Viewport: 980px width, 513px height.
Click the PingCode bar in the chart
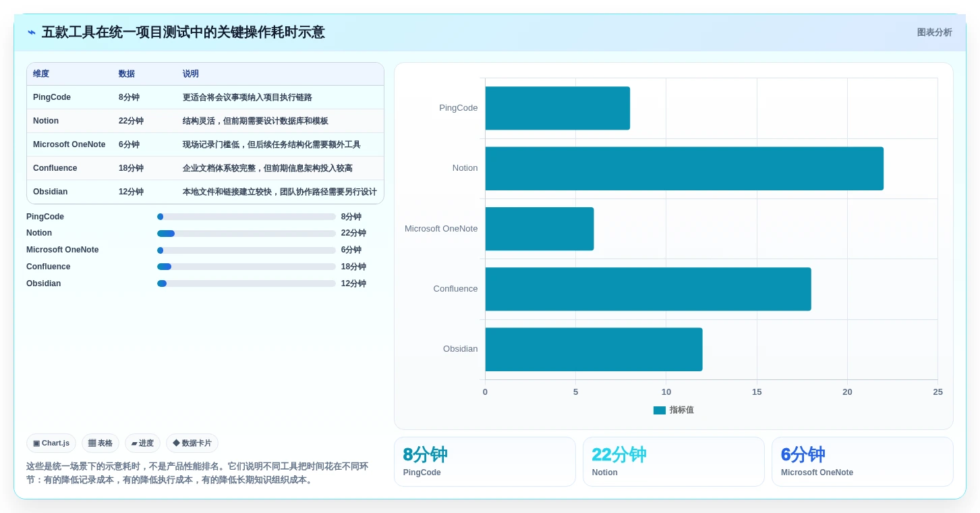tap(558, 108)
